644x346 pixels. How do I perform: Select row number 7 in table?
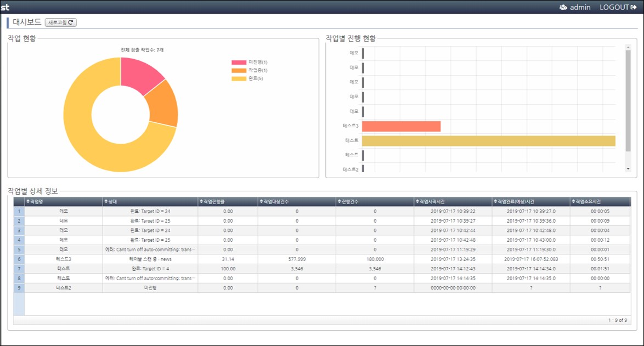coord(19,269)
